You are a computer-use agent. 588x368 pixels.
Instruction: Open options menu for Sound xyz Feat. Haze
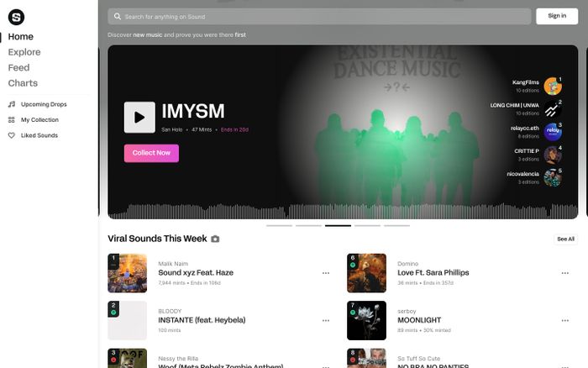tap(326, 273)
